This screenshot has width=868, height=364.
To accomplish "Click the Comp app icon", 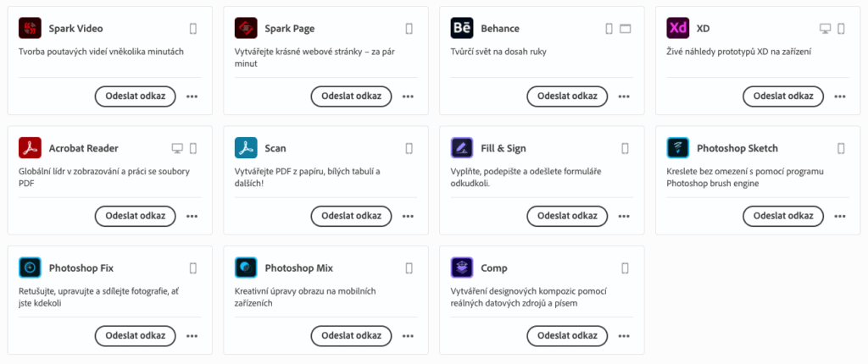I will tap(462, 267).
